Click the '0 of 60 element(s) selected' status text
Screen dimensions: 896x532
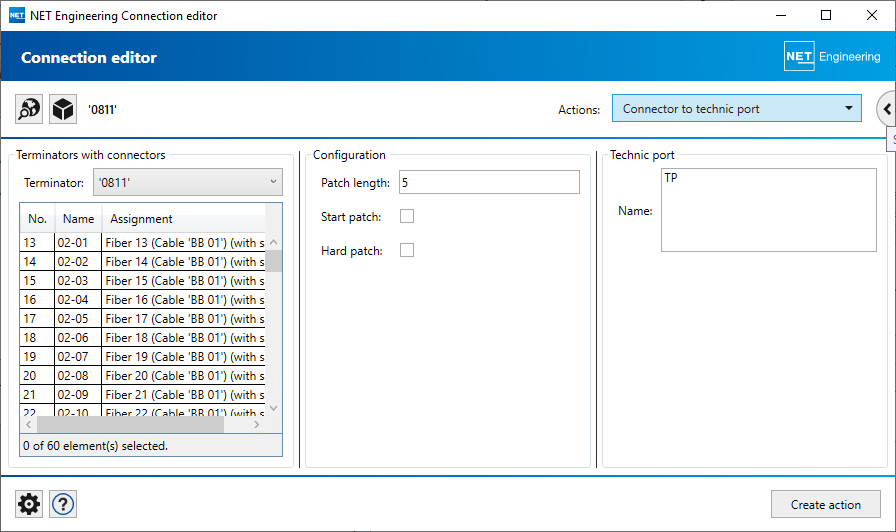click(95, 446)
